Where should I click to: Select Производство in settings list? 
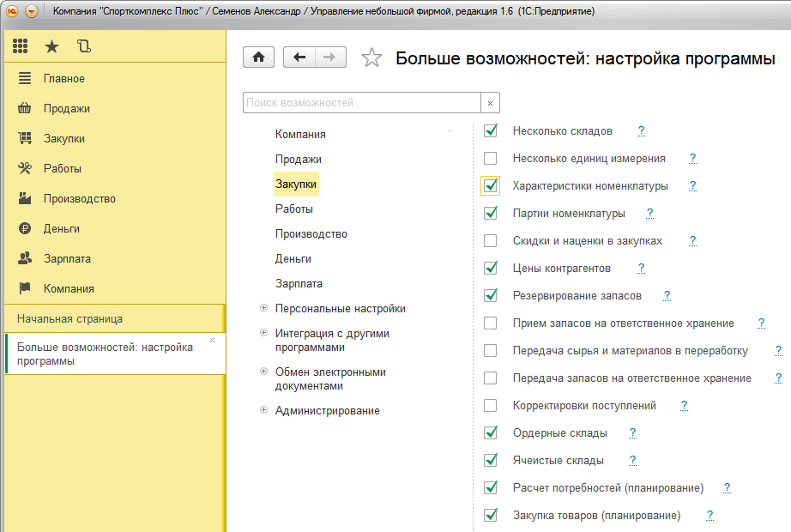tap(311, 234)
